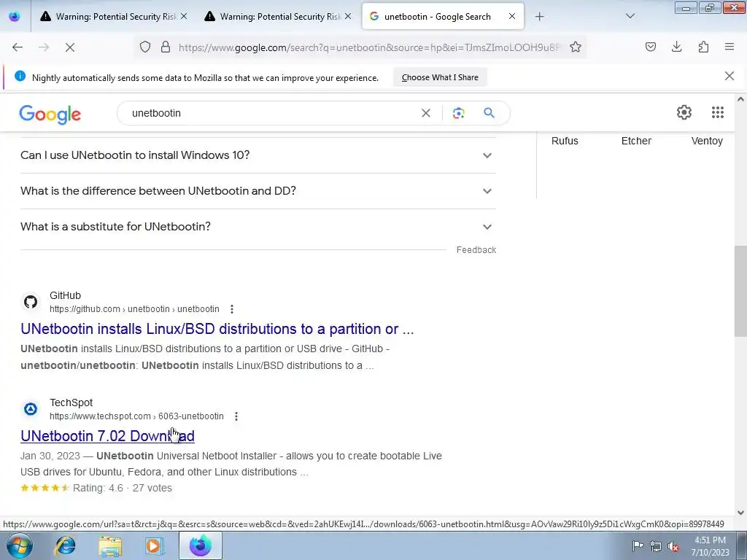Select the unetbootin - Google Search tab

[x=443, y=17]
